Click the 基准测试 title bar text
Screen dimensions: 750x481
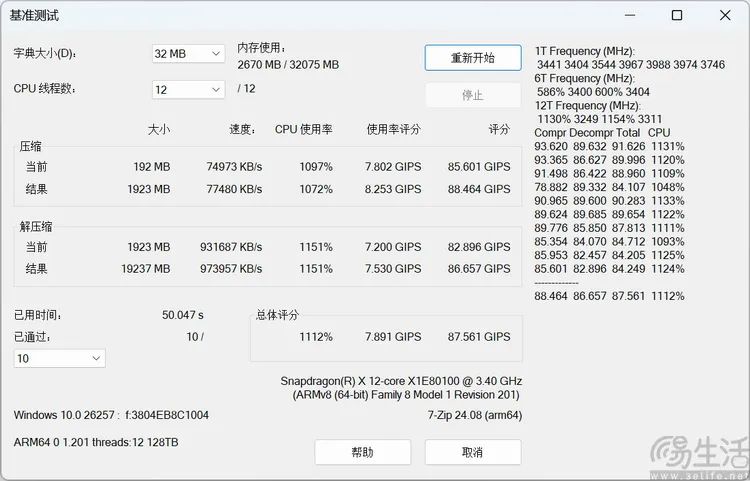pyautogui.click(x=35, y=15)
